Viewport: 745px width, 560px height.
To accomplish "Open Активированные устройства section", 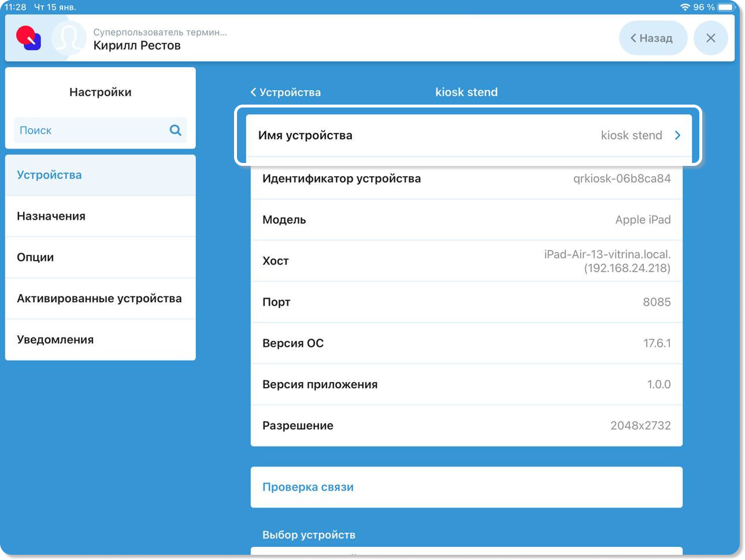I will (100, 299).
